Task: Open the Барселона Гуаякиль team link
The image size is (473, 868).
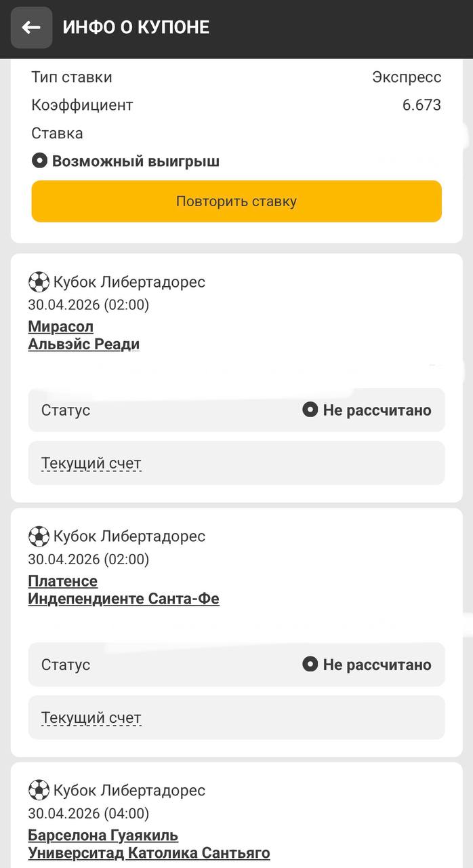Action: (103, 835)
